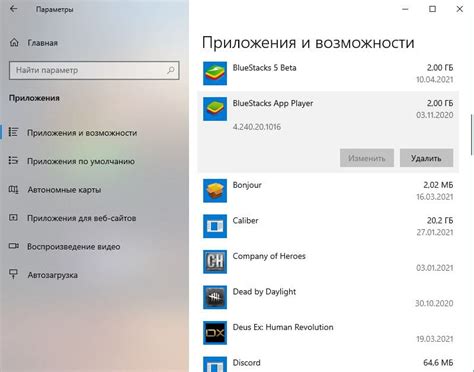Select the Discord list entry name
Image resolution: width=474 pixels, height=372 pixels.
point(246,363)
